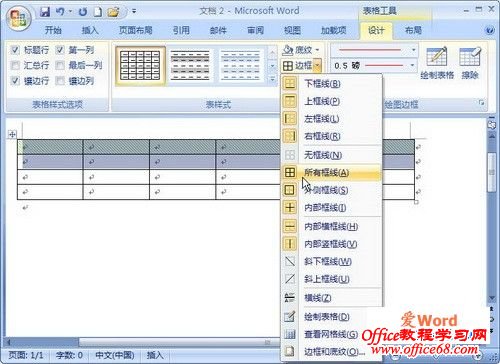Click Borders and Shading menu item (边框和底纹)
The height and width of the screenshot is (364, 500).
pyautogui.click(x=331, y=352)
